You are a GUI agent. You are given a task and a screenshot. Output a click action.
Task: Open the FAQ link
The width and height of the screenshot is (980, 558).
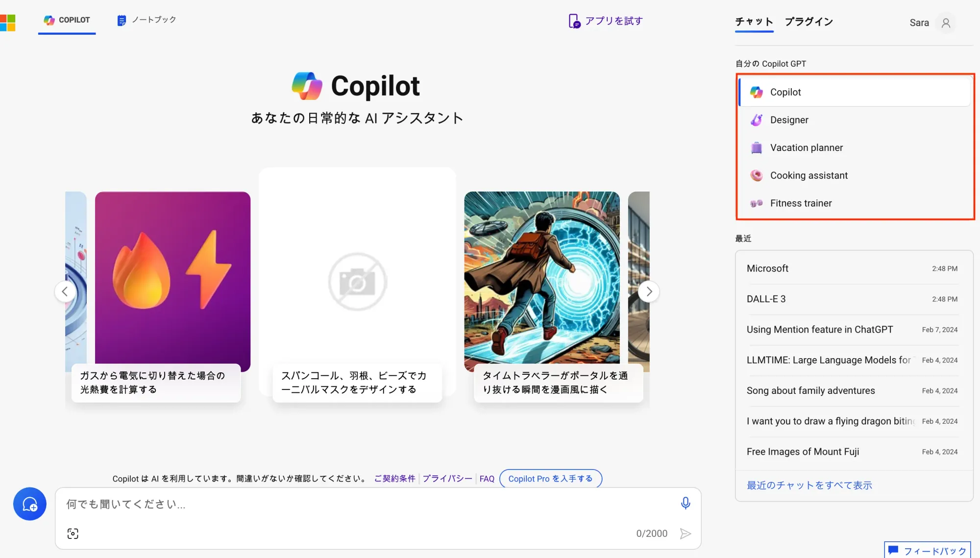pos(487,479)
